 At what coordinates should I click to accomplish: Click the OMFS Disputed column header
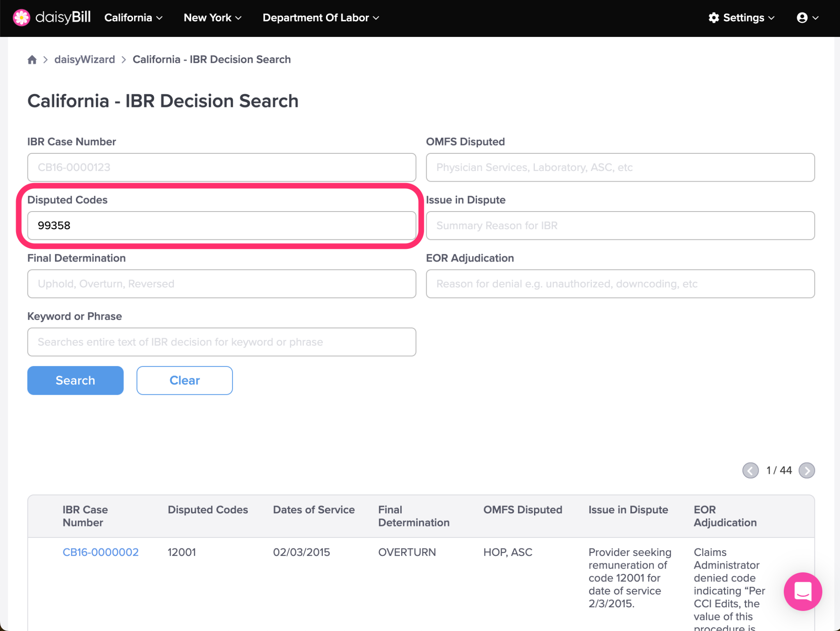coord(523,510)
